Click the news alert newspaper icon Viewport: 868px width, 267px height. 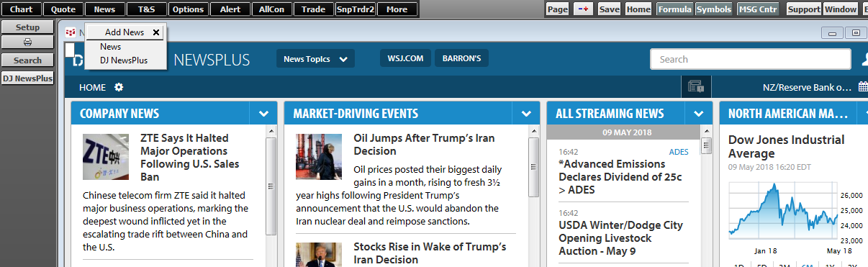click(x=695, y=87)
